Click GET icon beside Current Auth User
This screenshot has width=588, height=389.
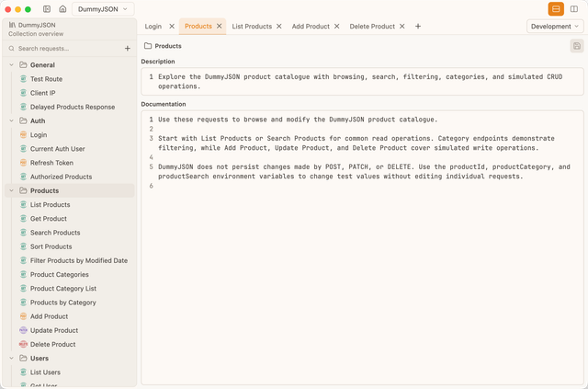pos(23,149)
